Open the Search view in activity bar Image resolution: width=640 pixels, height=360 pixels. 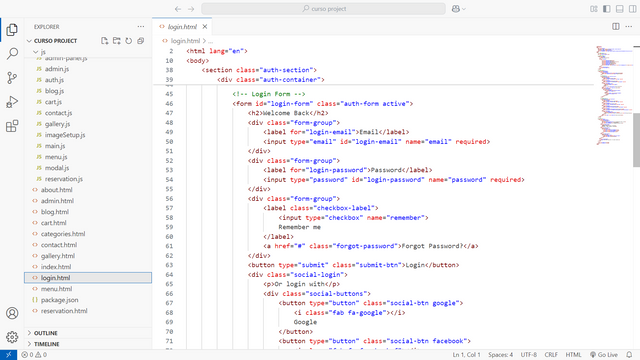(x=12, y=53)
